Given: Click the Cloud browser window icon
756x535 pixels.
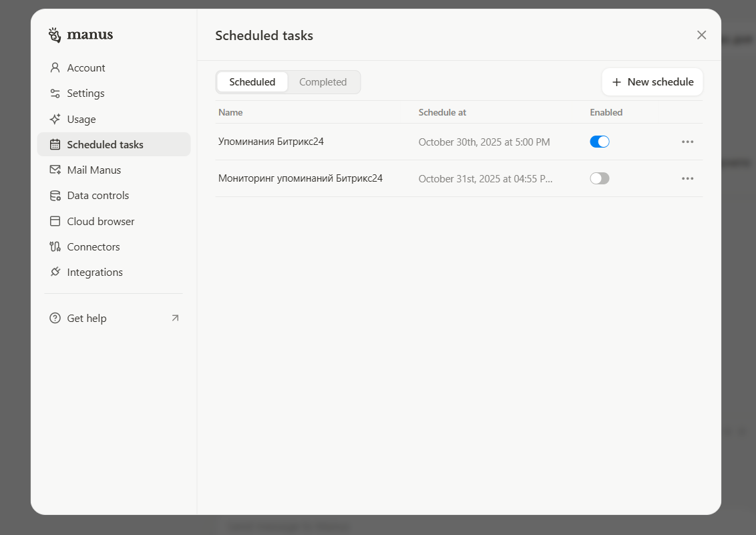Looking at the screenshot, I should (x=55, y=221).
